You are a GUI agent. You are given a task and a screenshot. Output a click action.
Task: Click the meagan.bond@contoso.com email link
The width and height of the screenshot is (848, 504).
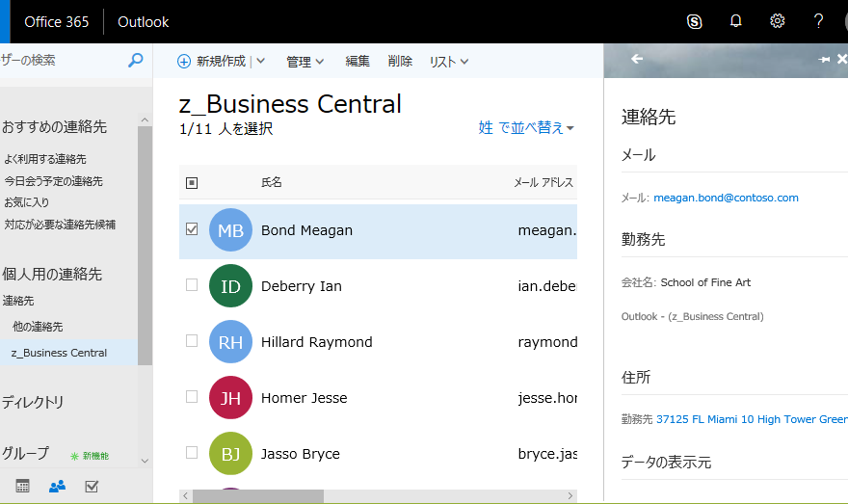click(726, 198)
